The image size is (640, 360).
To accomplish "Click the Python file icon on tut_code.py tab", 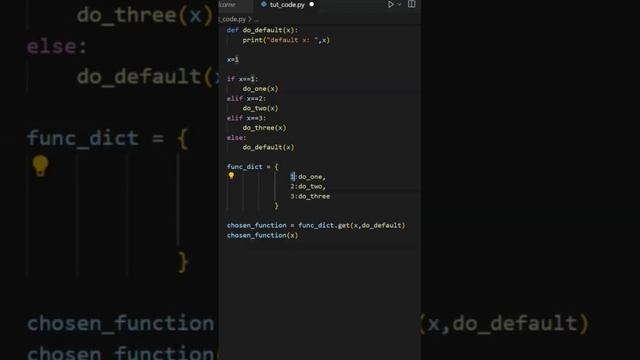I will click(x=264, y=4).
